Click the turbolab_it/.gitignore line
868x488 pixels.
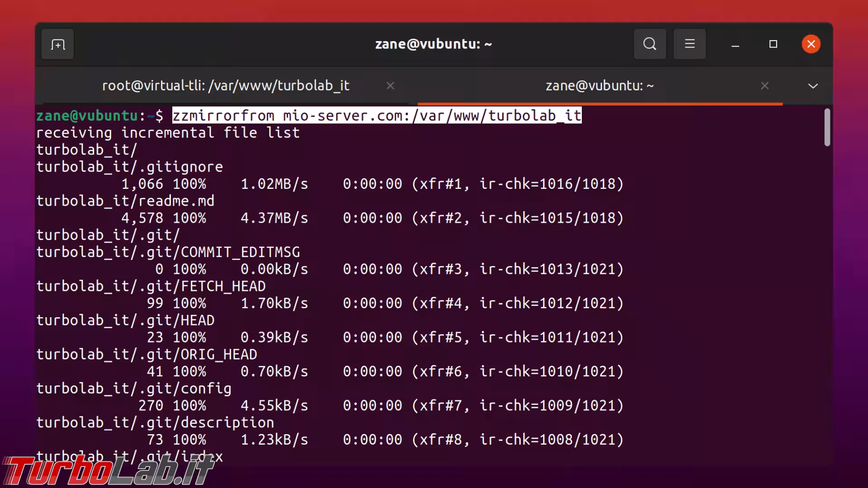[129, 167]
